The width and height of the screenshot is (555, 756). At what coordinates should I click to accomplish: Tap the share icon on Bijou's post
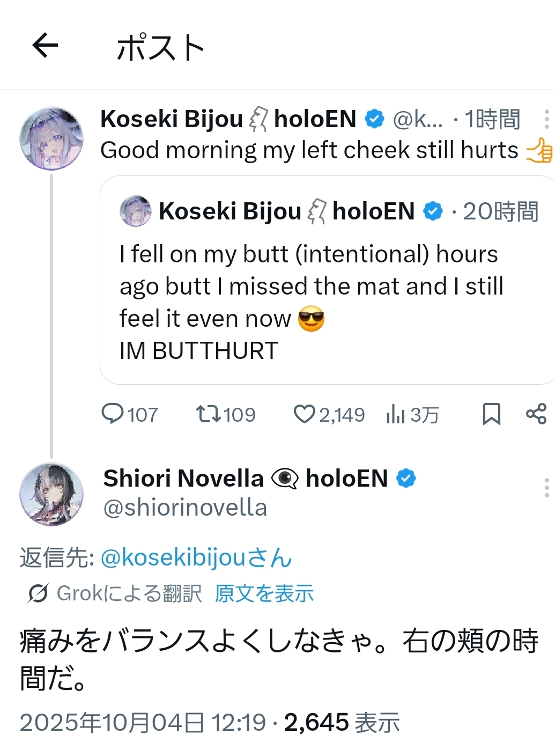point(536,414)
